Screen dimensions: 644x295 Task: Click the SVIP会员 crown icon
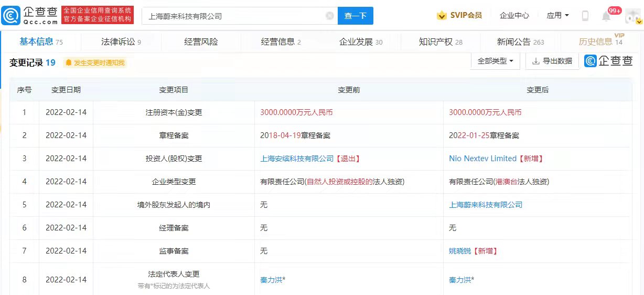tap(442, 16)
